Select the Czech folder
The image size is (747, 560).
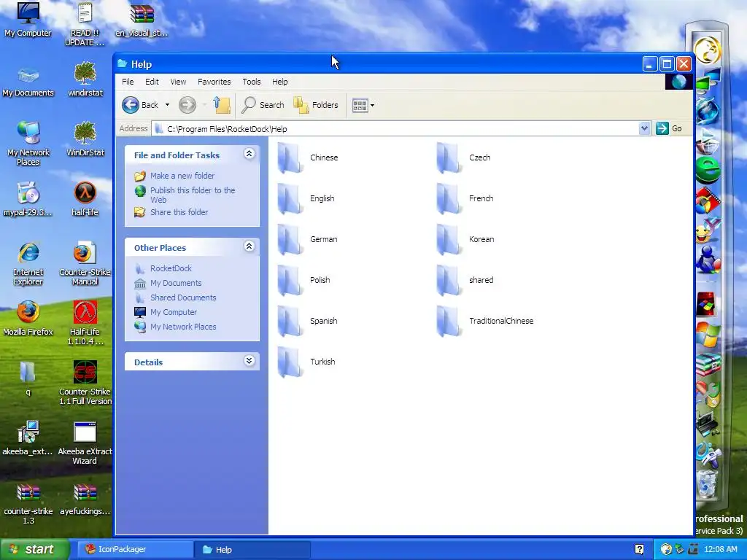click(x=463, y=157)
